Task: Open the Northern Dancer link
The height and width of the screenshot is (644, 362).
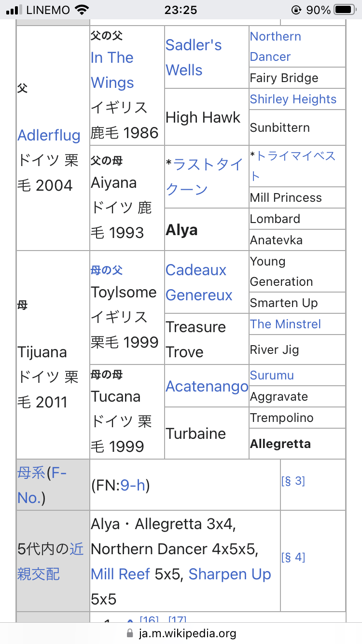Action: pyautogui.click(x=275, y=46)
